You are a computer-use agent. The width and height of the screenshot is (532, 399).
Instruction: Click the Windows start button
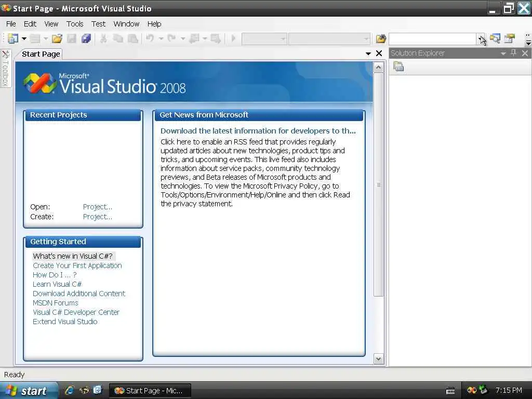(29, 391)
